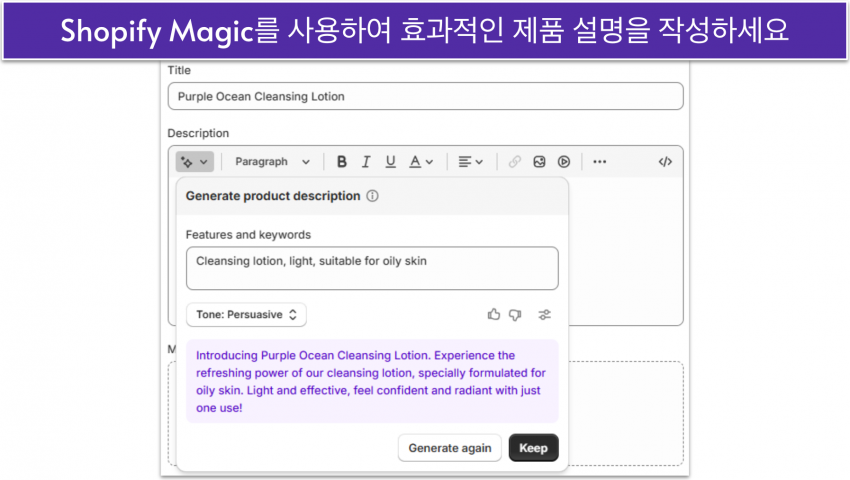Screen dimensions: 850x480
Task: Open the Shopify Magic AI sparkle menu
Action: click(194, 161)
